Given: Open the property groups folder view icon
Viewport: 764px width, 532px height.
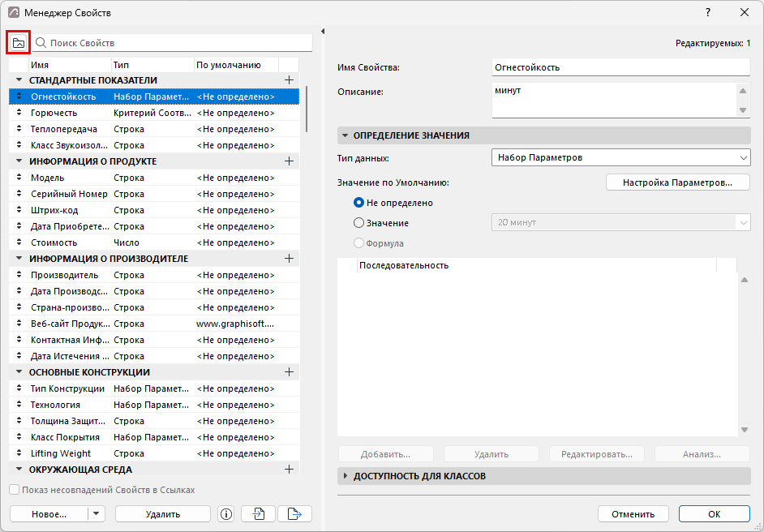Looking at the screenshot, I should coord(19,43).
